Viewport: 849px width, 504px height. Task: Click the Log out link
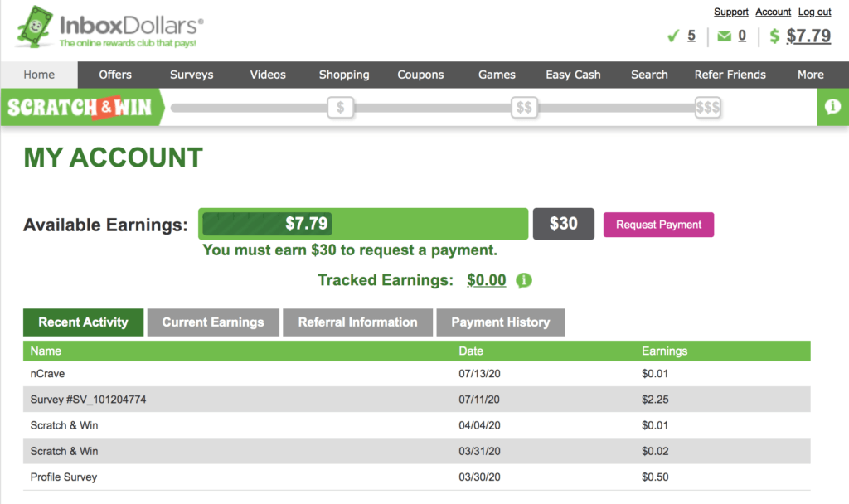click(x=814, y=12)
